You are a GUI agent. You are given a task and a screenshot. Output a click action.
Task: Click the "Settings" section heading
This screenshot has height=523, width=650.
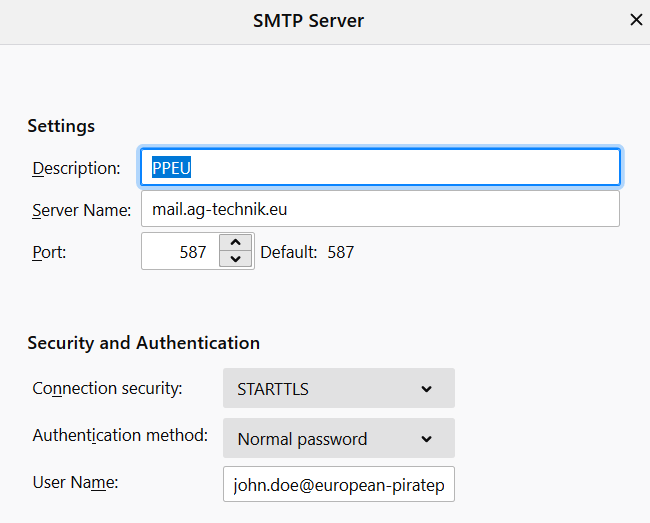(61, 126)
